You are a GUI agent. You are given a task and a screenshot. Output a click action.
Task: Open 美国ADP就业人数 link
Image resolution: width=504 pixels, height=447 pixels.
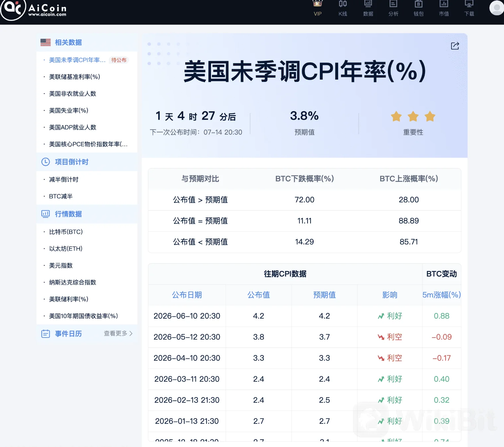coord(73,127)
